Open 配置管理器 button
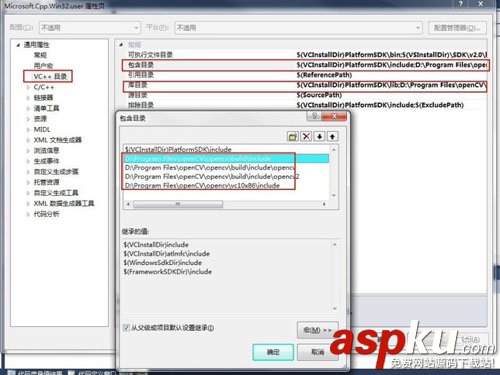The height and width of the screenshot is (375, 500). click(x=457, y=28)
